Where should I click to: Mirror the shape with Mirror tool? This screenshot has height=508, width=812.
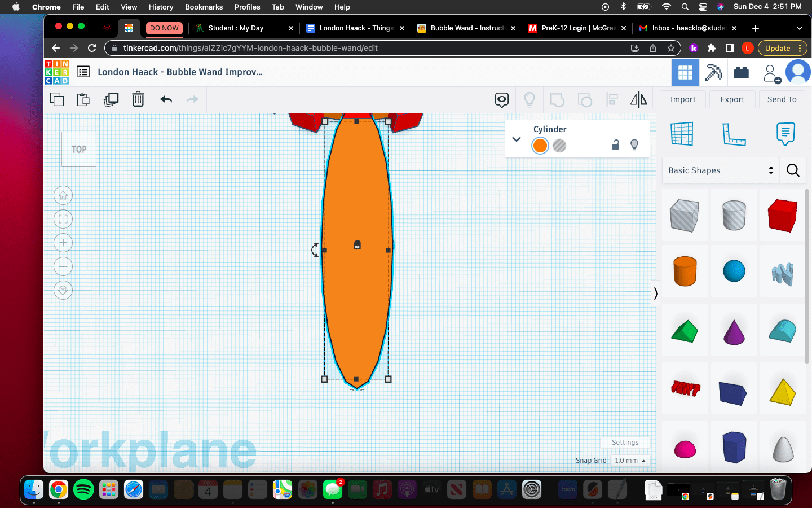(x=639, y=100)
